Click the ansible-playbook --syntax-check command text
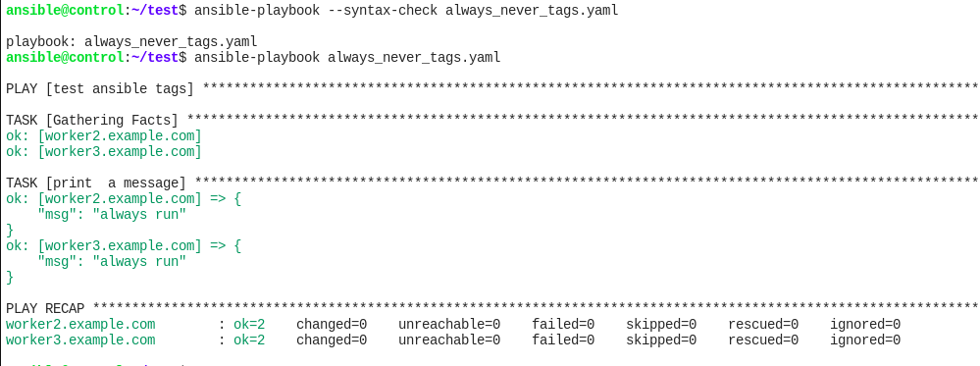 coord(406,11)
